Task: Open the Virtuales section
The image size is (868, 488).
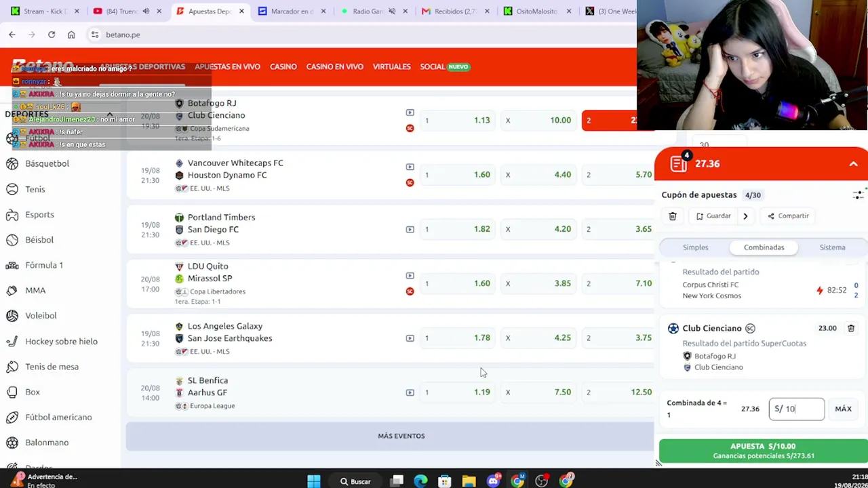Action: pyautogui.click(x=392, y=66)
